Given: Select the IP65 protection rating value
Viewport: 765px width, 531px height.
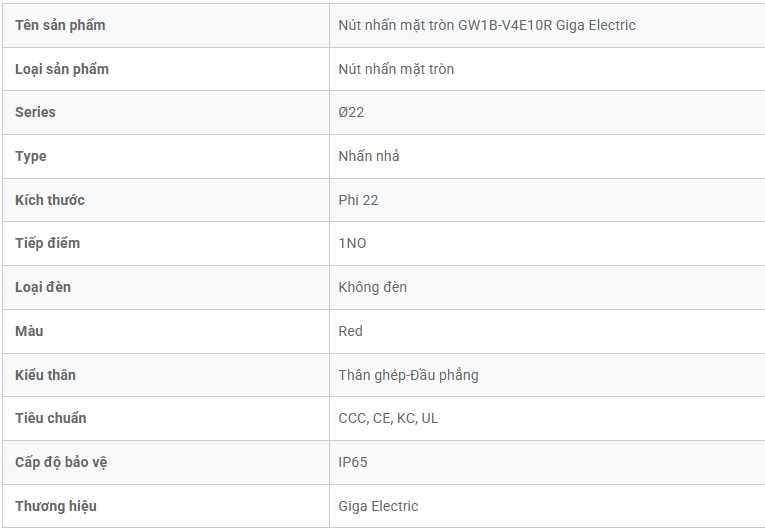Looking at the screenshot, I should point(353,462).
